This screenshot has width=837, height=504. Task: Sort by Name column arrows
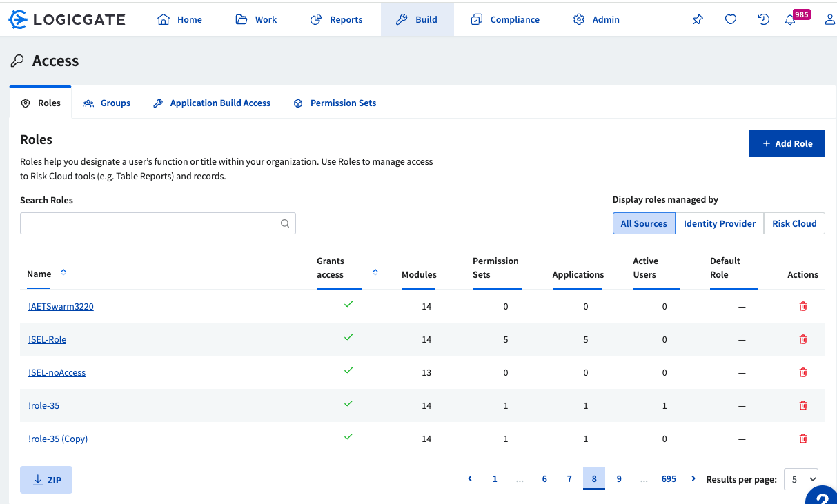point(63,272)
